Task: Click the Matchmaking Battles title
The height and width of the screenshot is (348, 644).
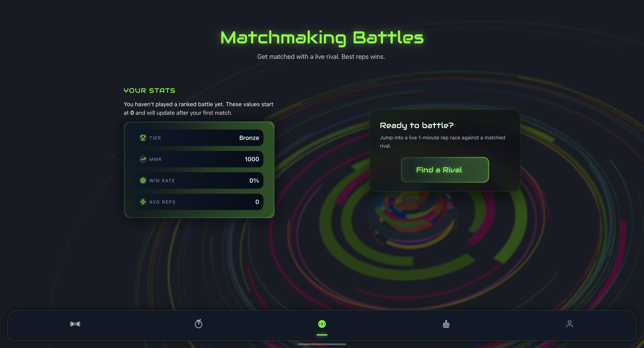Action: (x=322, y=38)
